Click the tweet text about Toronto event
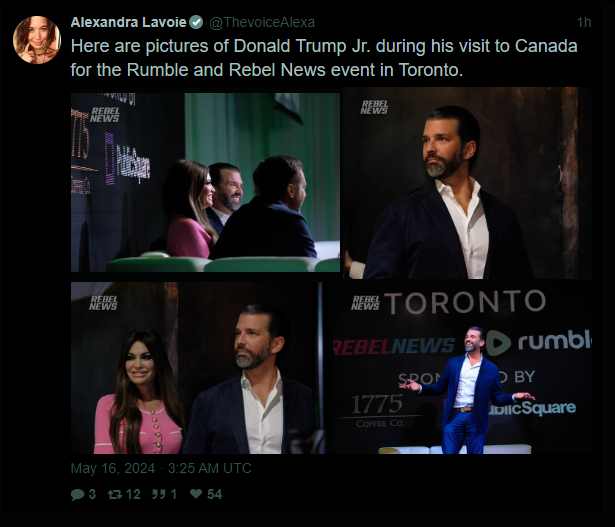The width and height of the screenshot is (615, 527). click(324, 58)
